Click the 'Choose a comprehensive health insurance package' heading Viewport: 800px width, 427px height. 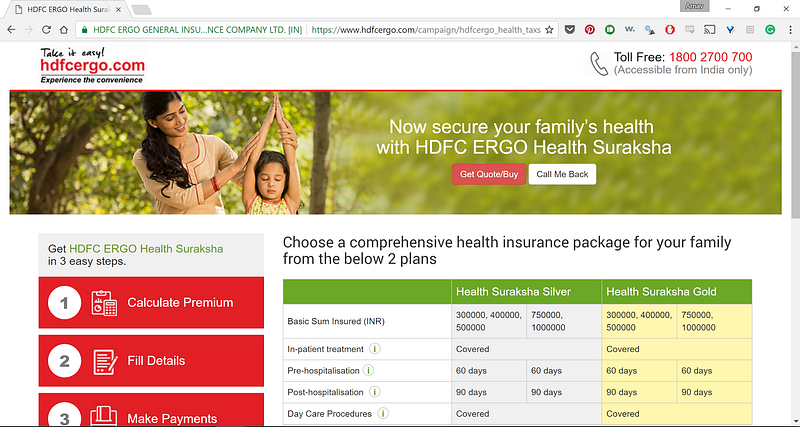click(507, 250)
